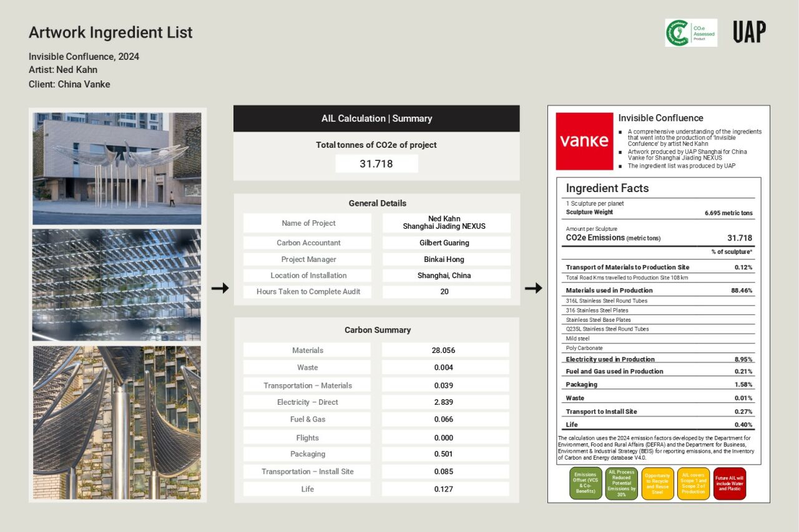Click the Location of Installation label cell
The image size is (799, 532).
coord(308,276)
